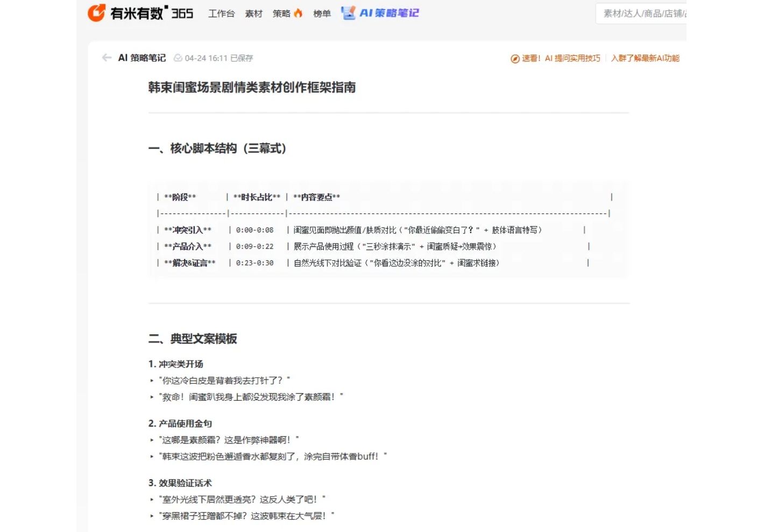Click the **内容要点** table header cell
This screenshot has width=757, height=532.
click(316, 197)
